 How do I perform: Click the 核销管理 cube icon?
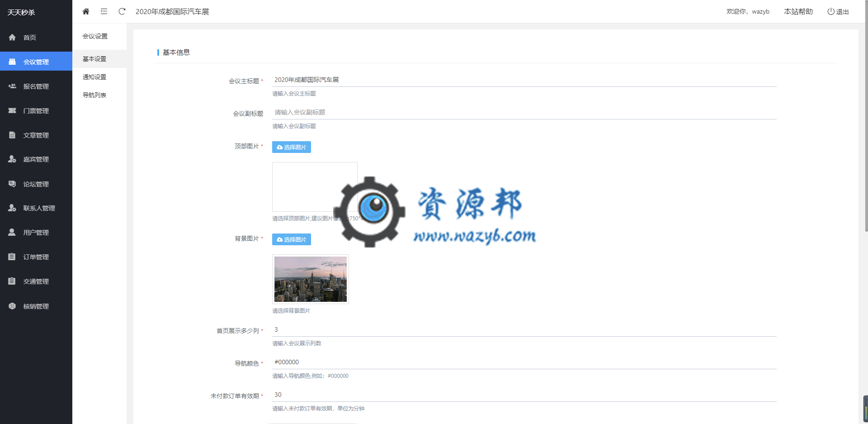pos(12,306)
